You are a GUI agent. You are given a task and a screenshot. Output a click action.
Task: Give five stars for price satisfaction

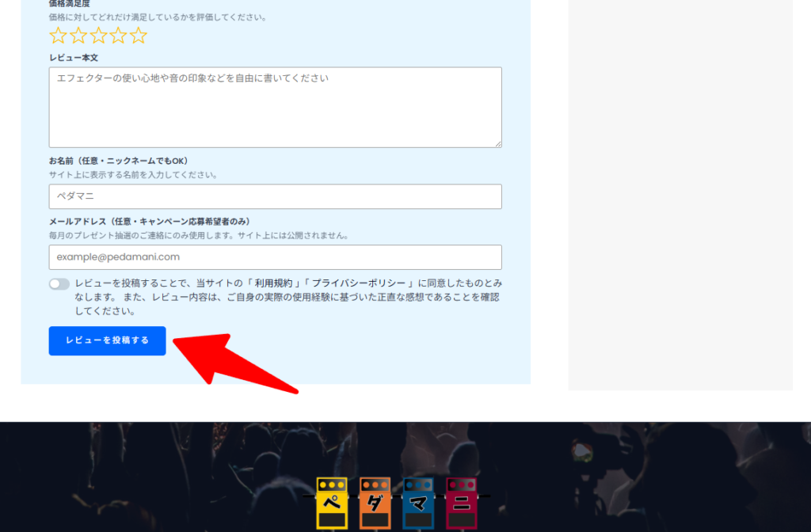139,36
